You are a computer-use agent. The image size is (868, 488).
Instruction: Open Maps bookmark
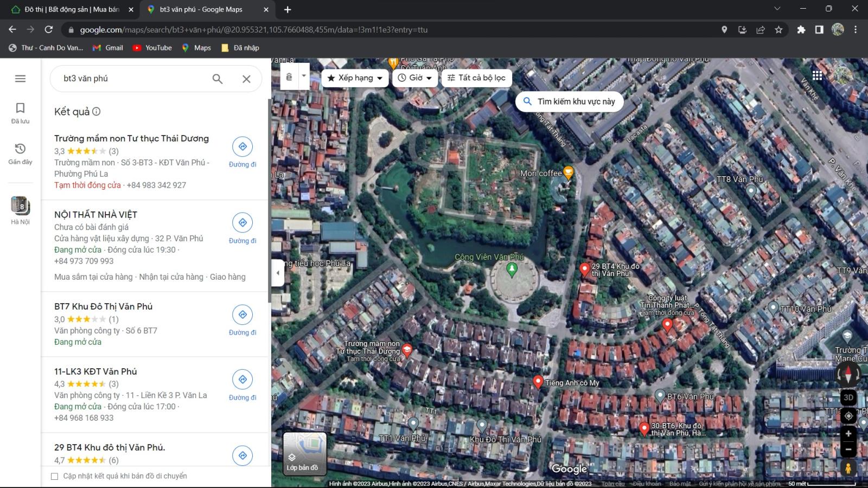[196, 48]
